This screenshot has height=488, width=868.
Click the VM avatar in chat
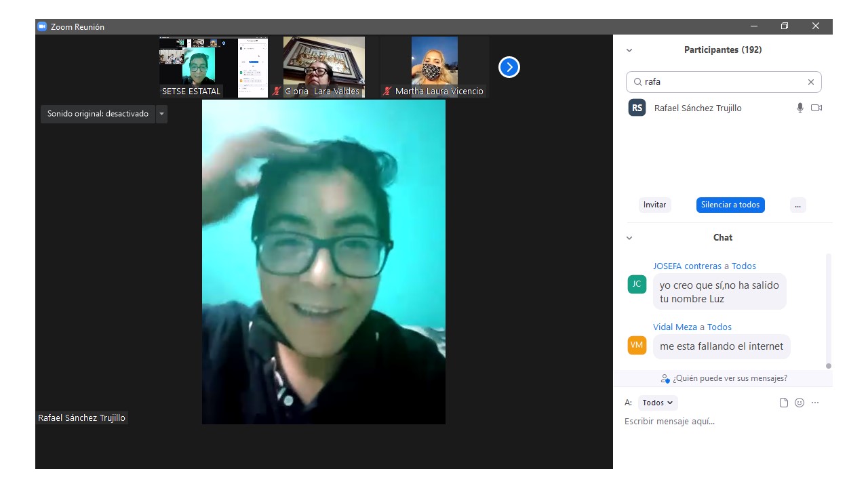pyautogui.click(x=637, y=345)
